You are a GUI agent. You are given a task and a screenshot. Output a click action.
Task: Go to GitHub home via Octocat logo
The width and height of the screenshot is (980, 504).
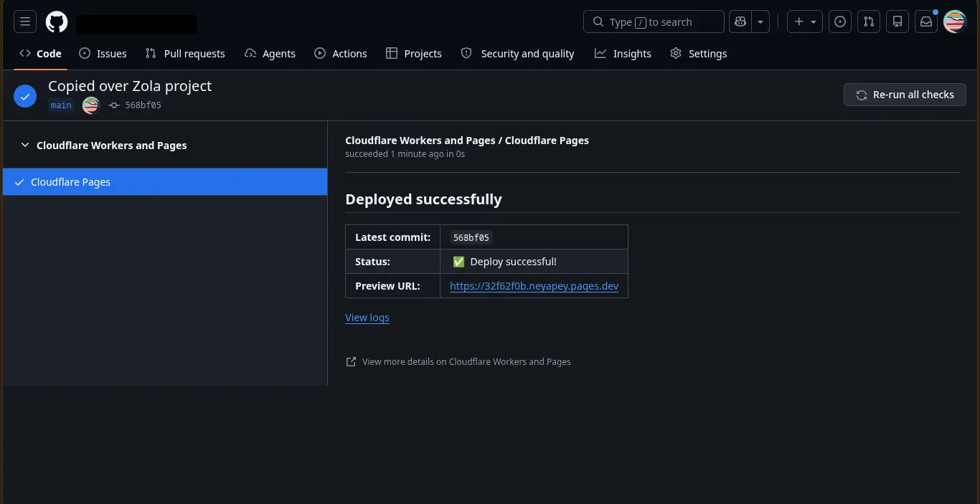(x=57, y=22)
